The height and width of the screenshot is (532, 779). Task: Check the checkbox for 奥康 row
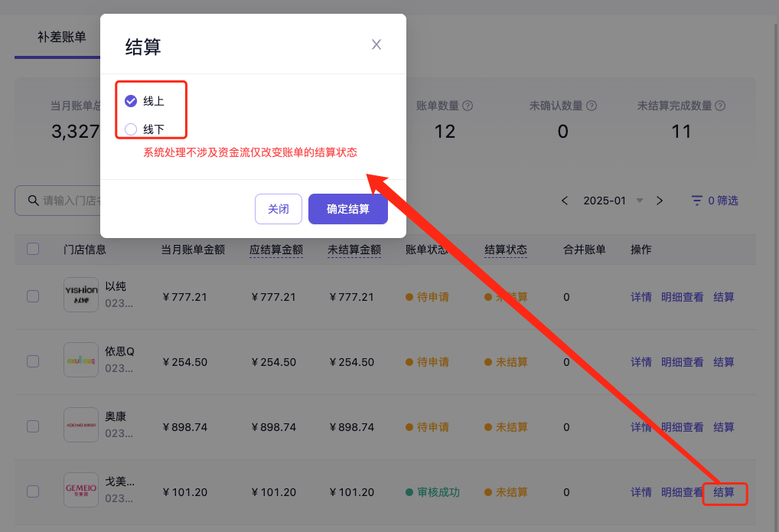point(33,426)
